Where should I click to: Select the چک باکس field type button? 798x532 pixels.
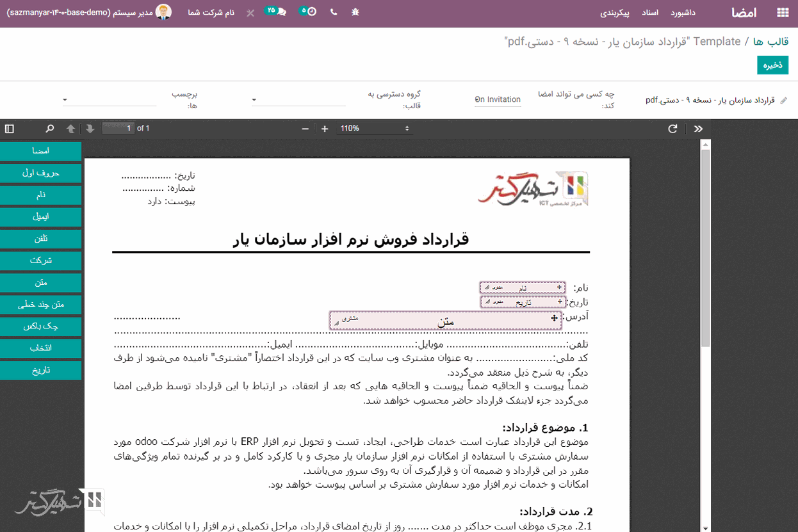41,326
